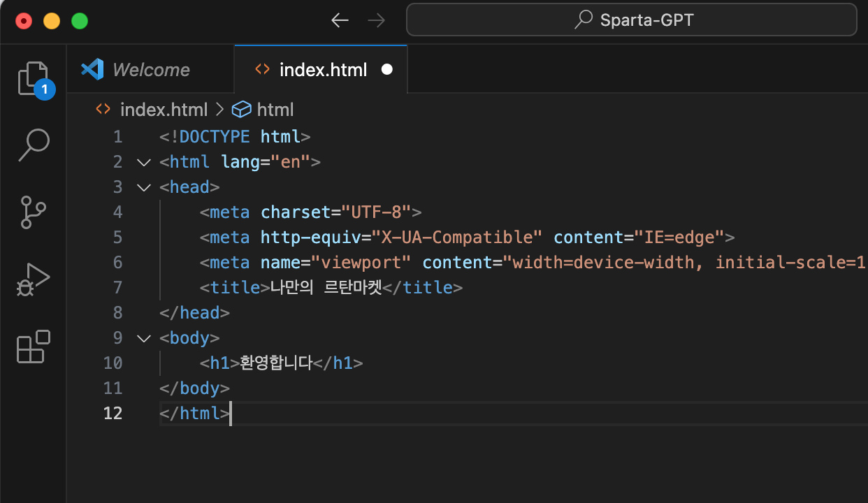Click the closing head tag on line 8

[x=194, y=313]
